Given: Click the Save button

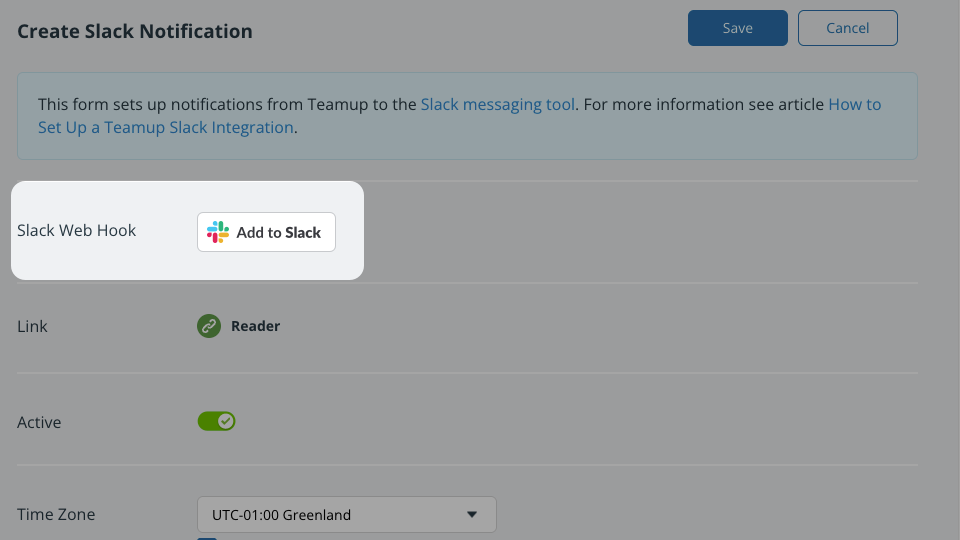Looking at the screenshot, I should [738, 28].
